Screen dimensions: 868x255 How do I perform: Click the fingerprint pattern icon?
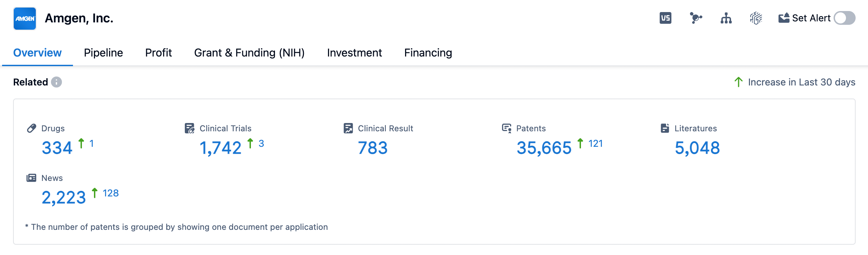756,18
